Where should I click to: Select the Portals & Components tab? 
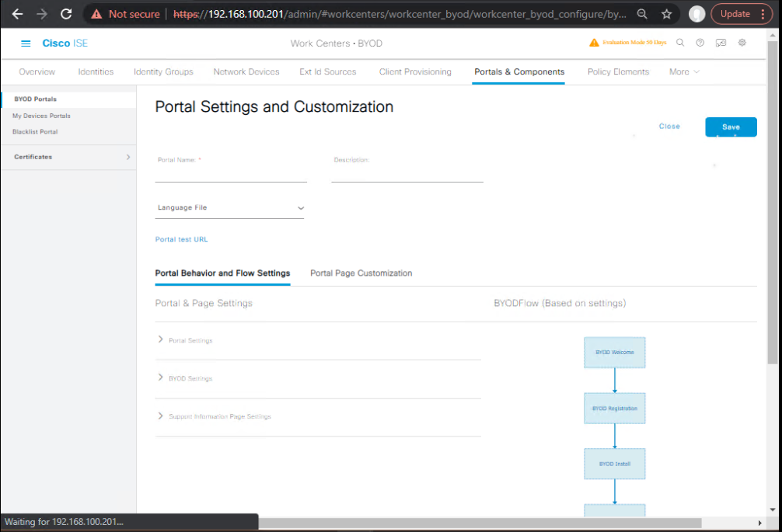519,71
